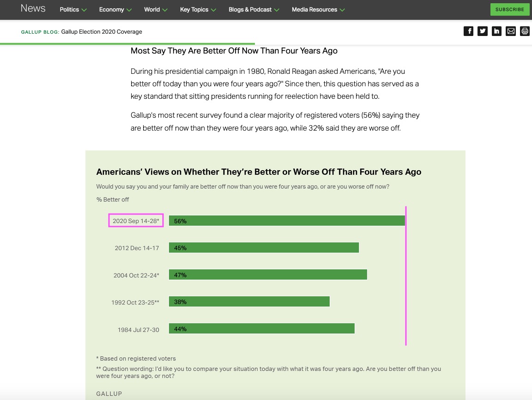Share the article on LinkedIn
The height and width of the screenshot is (400, 532).
click(x=496, y=31)
